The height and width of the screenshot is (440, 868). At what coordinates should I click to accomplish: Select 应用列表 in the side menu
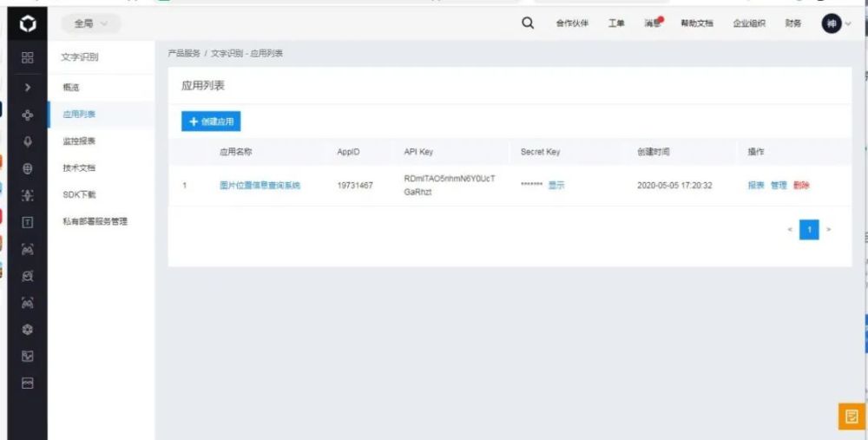point(79,115)
